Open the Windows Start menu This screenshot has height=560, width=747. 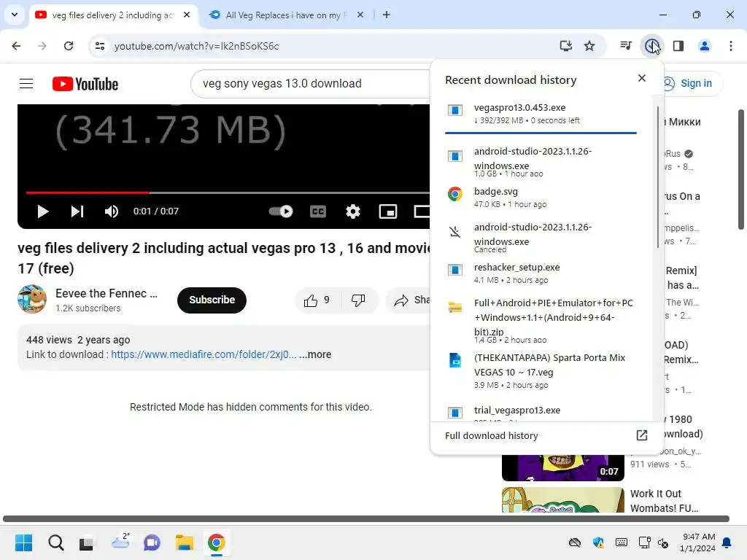[x=23, y=542]
